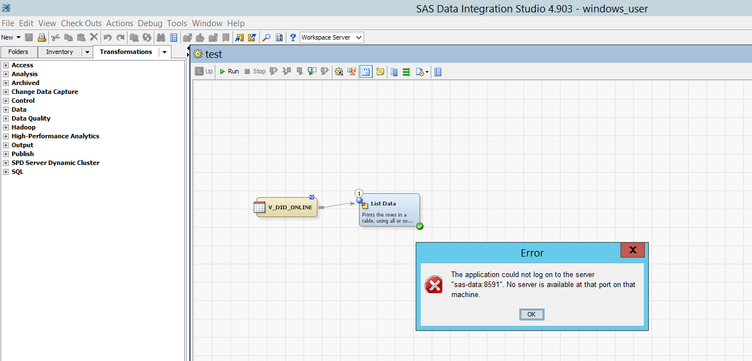Select SPD Server Dynamic Cluster label
752x361 pixels.
[55, 163]
